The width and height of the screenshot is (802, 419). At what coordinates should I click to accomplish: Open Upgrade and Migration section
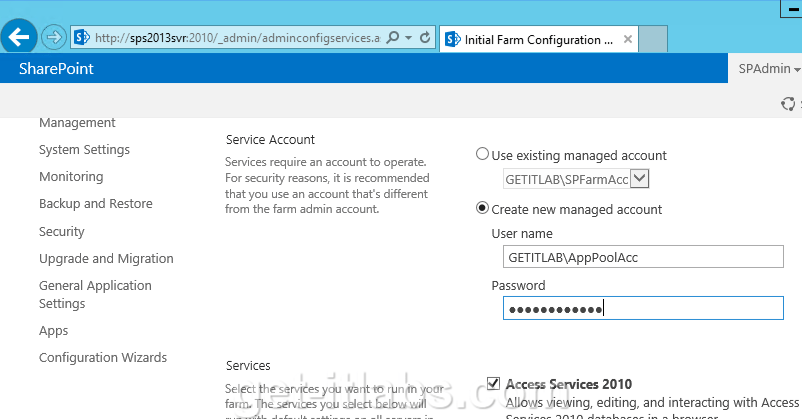(106, 258)
